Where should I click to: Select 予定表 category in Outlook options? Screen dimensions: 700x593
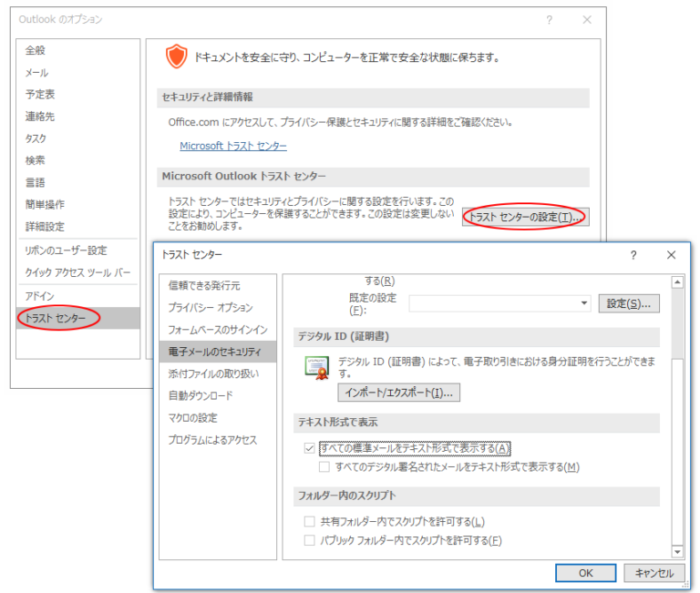point(40,94)
